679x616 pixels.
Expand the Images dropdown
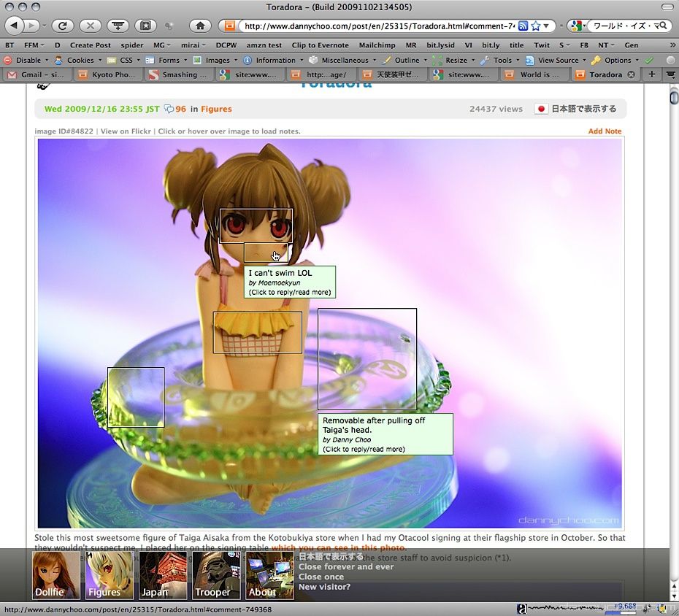[x=215, y=60]
